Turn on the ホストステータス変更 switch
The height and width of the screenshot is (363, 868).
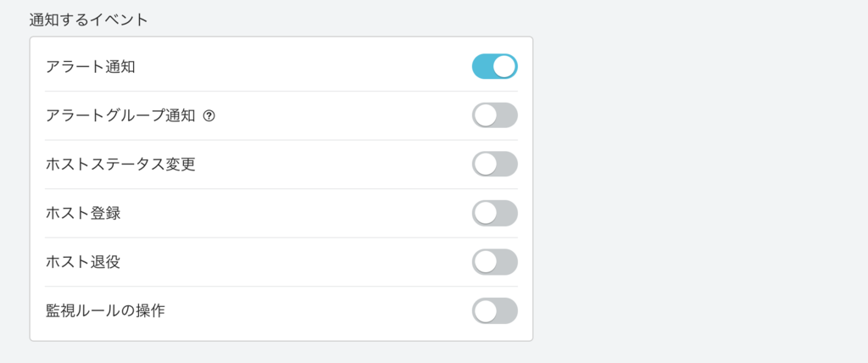[x=494, y=164]
